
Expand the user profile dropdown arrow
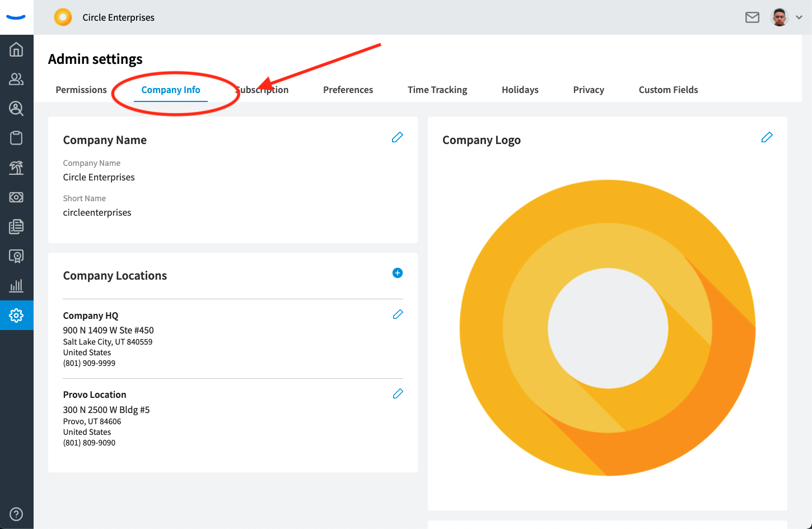tap(799, 17)
